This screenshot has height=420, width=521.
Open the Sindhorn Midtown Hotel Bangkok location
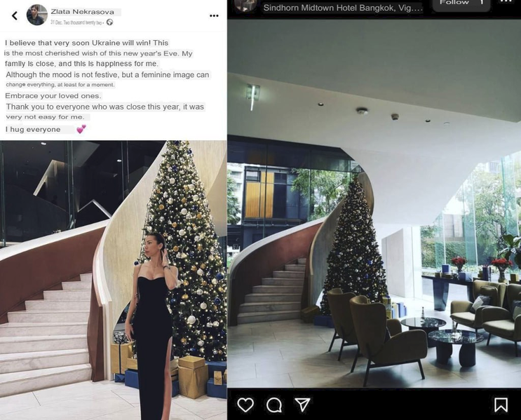tap(343, 8)
